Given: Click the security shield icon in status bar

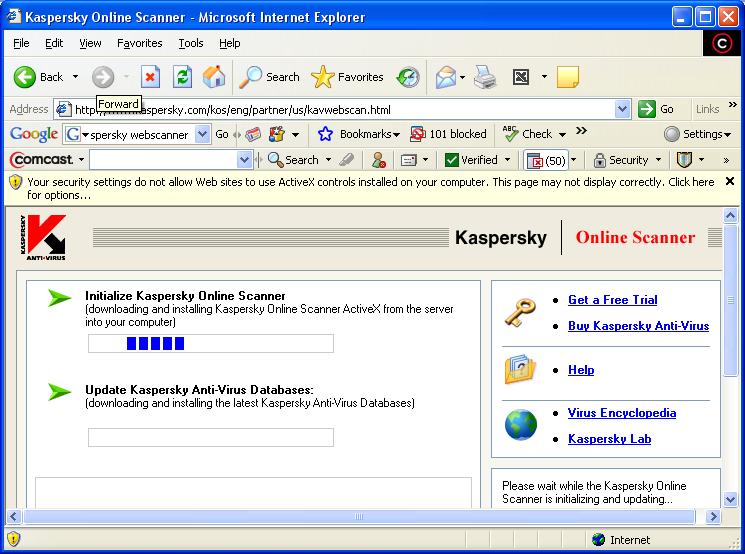Looking at the screenshot, I should pyautogui.click(x=14, y=539).
